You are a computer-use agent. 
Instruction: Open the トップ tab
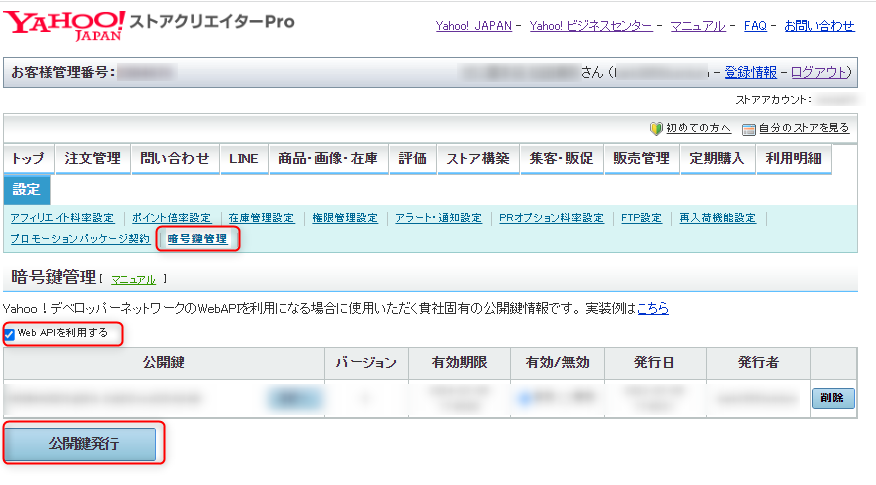pos(28,159)
